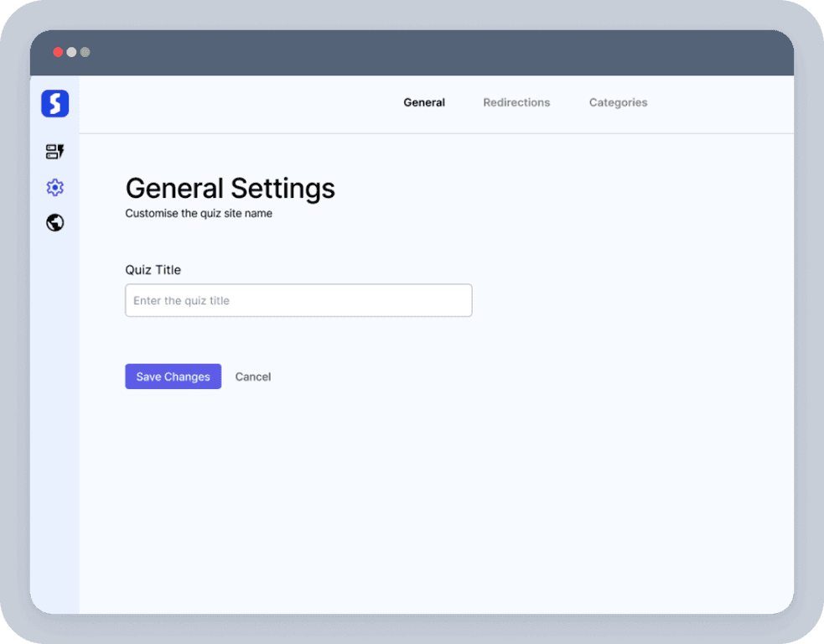Open settings via the gear icon

click(54, 188)
